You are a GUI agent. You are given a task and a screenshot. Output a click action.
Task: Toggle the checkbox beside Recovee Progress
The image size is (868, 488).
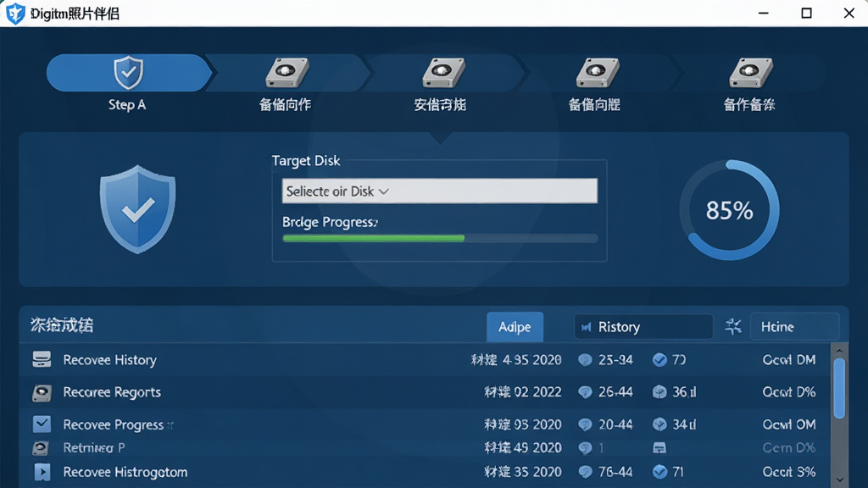[42, 424]
